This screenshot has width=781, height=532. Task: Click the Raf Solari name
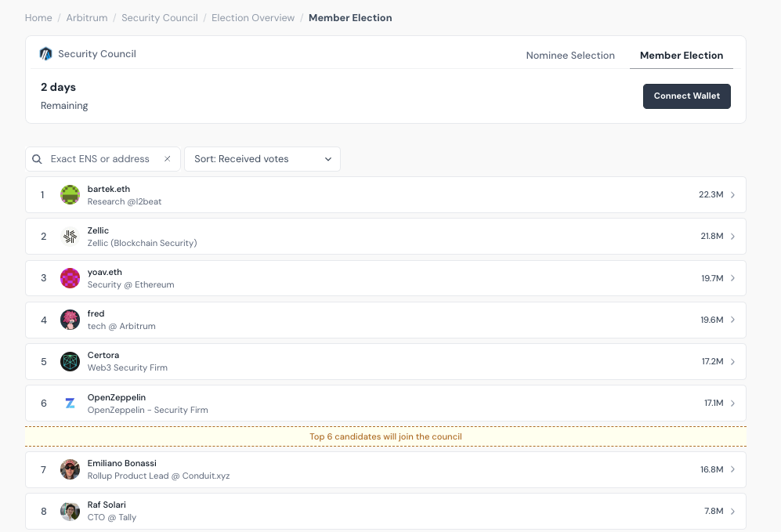tap(107, 505)
